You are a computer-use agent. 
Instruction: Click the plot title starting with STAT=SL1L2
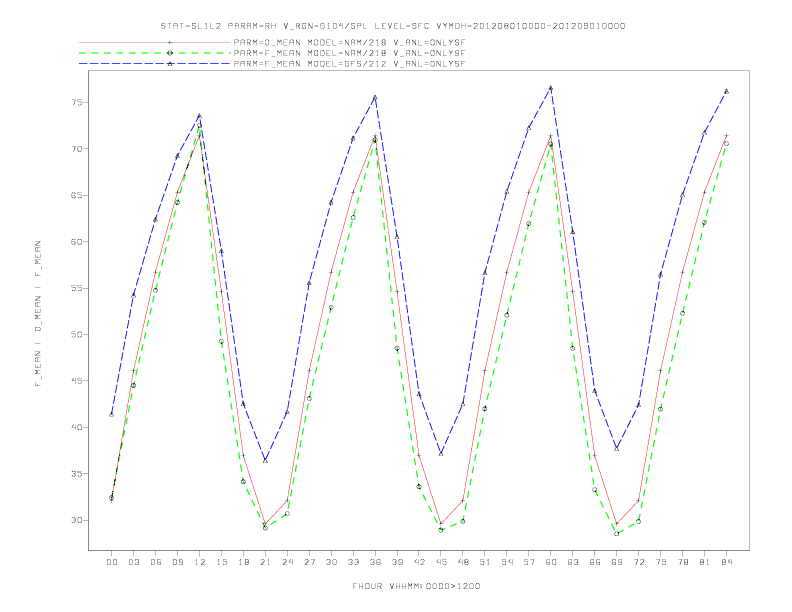click(x=393, y=26)
